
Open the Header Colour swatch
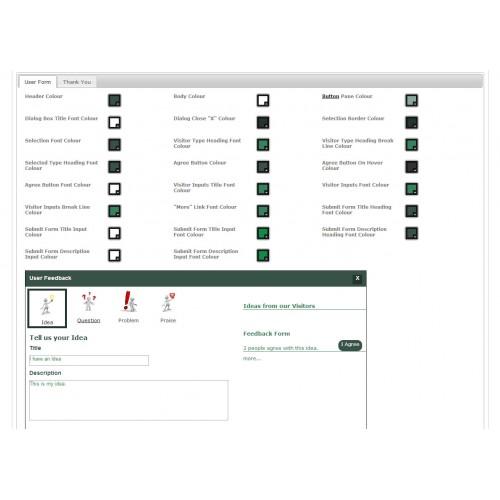[114, 100]
